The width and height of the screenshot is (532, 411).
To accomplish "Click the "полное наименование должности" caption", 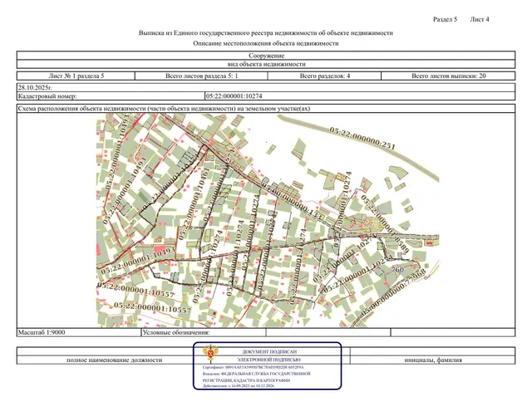I will pyautogui.click(x=115, y=360).
